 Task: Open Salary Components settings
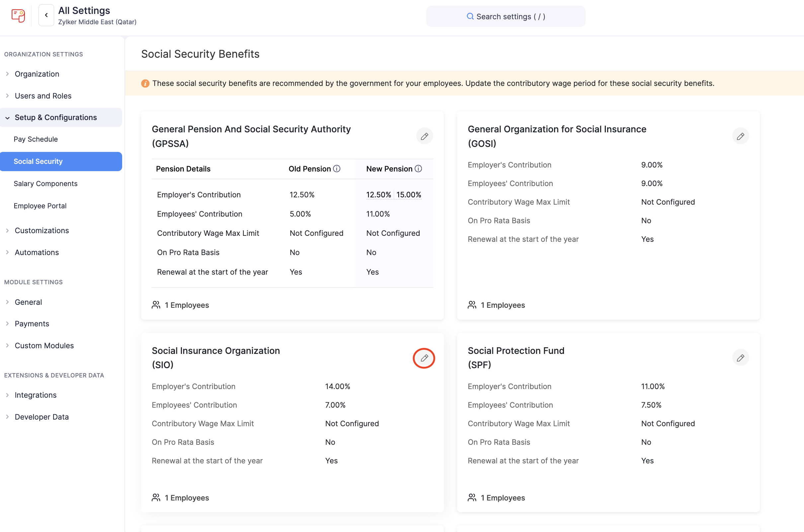click(45, 183)
